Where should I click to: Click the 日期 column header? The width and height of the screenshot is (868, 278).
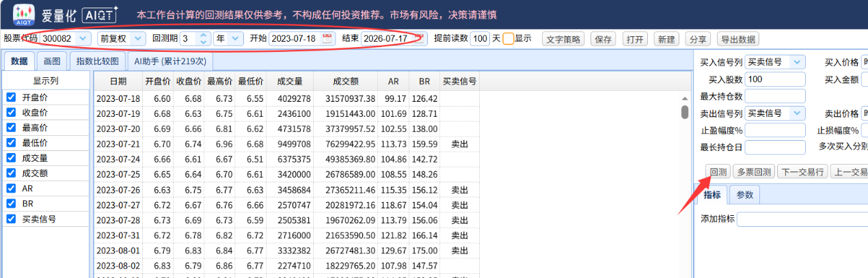(118, 81)
